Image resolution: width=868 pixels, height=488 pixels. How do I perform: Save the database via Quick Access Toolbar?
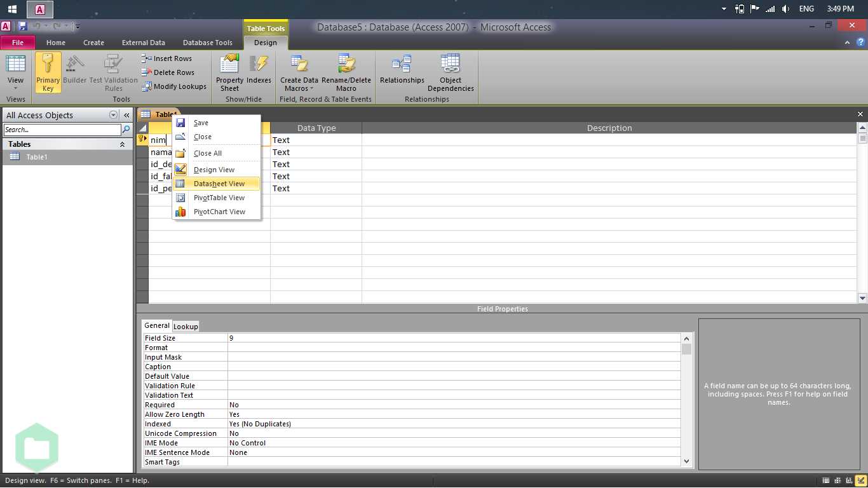24,24
